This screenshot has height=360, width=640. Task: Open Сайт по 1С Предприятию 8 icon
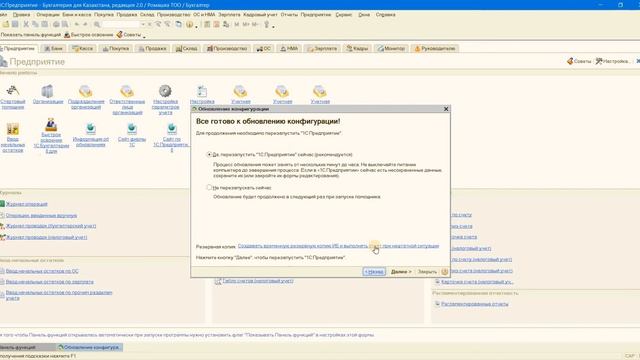172,129
